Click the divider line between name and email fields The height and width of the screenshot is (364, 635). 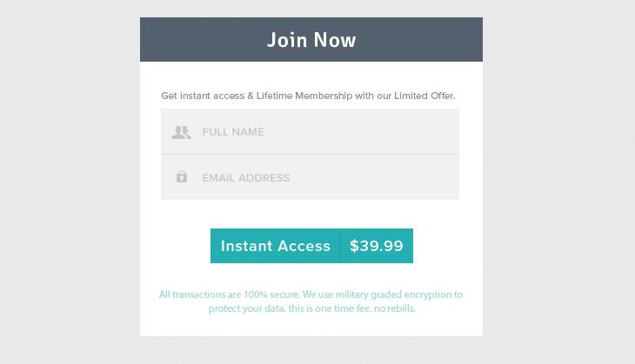[311, 154]
